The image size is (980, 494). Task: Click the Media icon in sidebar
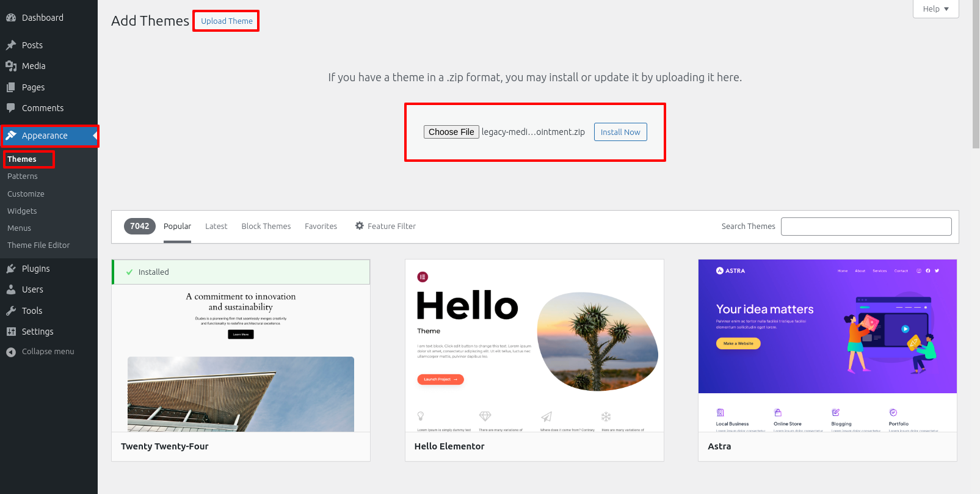point(11,66)
